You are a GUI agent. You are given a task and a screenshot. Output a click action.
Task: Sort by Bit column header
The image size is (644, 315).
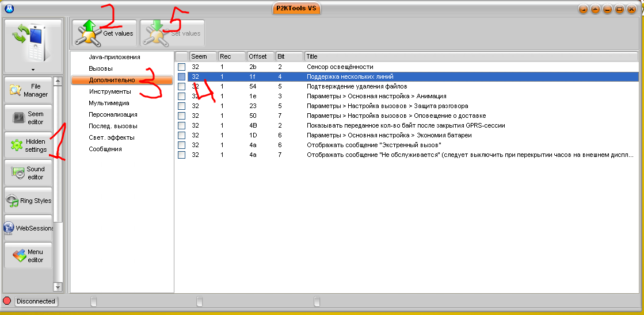click(x=289, y=56)
